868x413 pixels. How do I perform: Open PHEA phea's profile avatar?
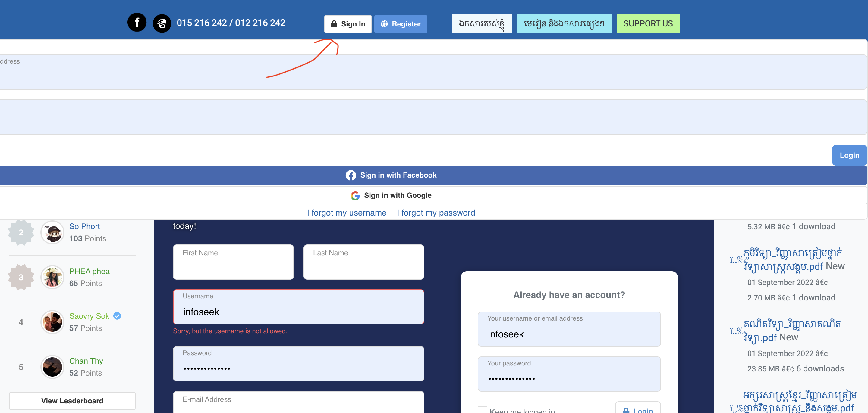pos(52,277)
